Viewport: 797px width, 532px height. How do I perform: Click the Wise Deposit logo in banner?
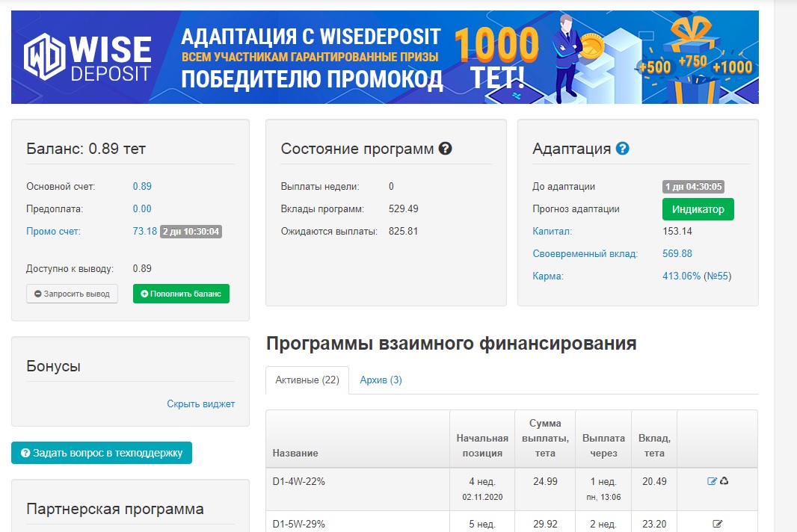tap(87, 58)
